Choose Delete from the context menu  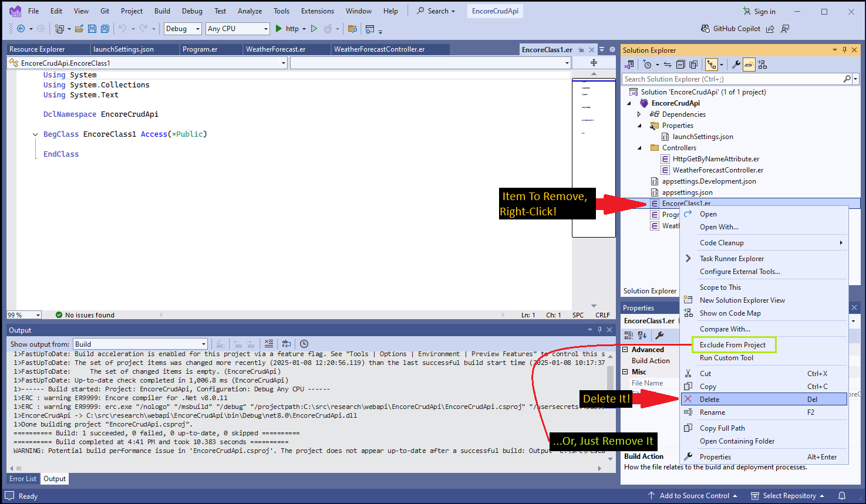coord(764,400)
